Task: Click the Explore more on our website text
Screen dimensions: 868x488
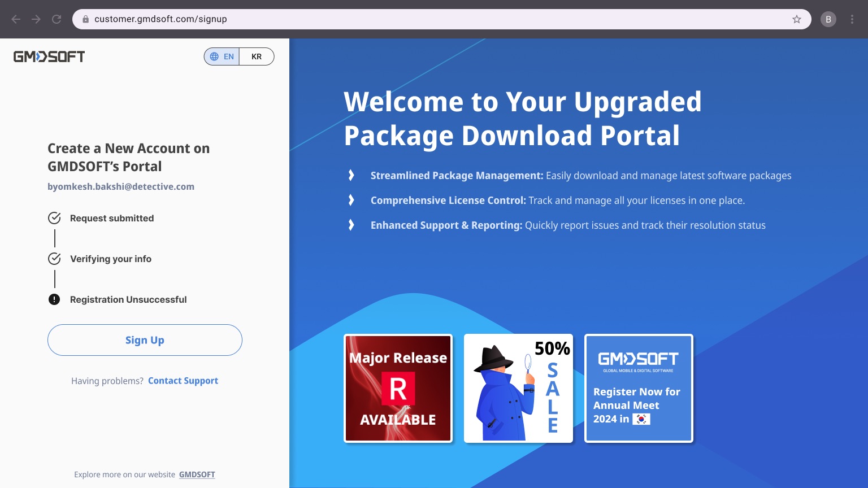Action: coord(125,474)
